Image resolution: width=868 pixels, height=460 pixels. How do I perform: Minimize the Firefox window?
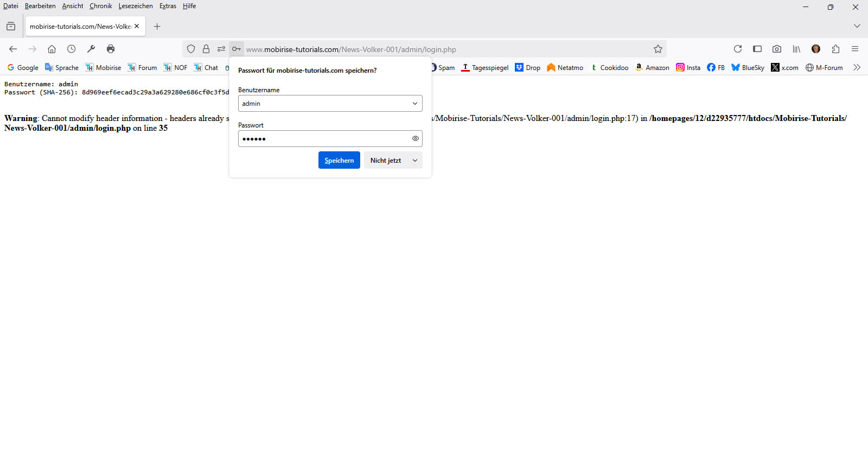(x=806, y=7)
